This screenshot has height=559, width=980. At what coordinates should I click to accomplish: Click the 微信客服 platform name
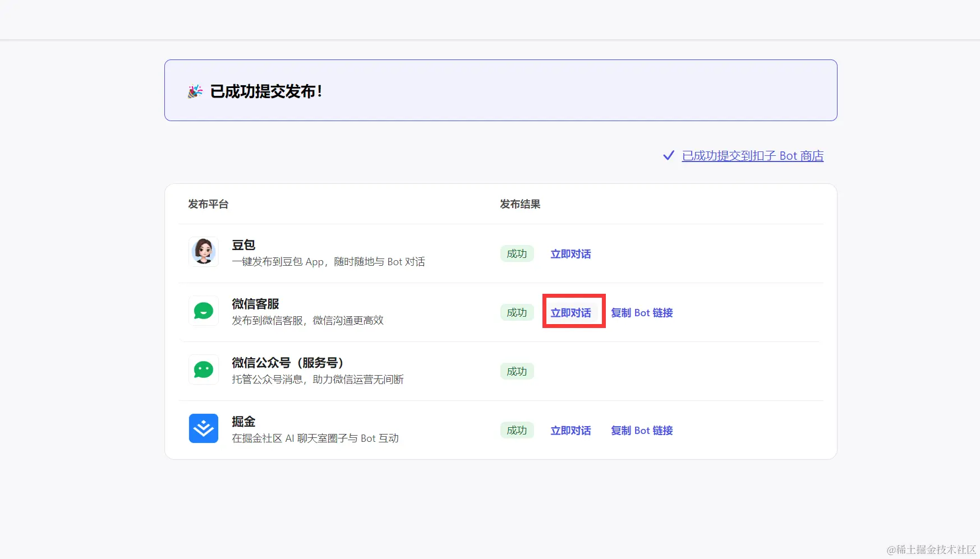coord(255,304)
